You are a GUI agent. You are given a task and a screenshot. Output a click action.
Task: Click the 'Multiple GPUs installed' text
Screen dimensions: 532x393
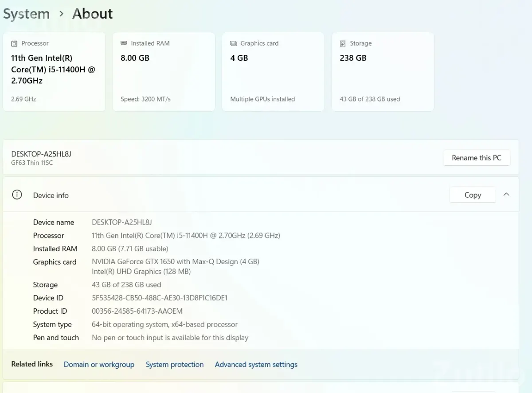262,99
